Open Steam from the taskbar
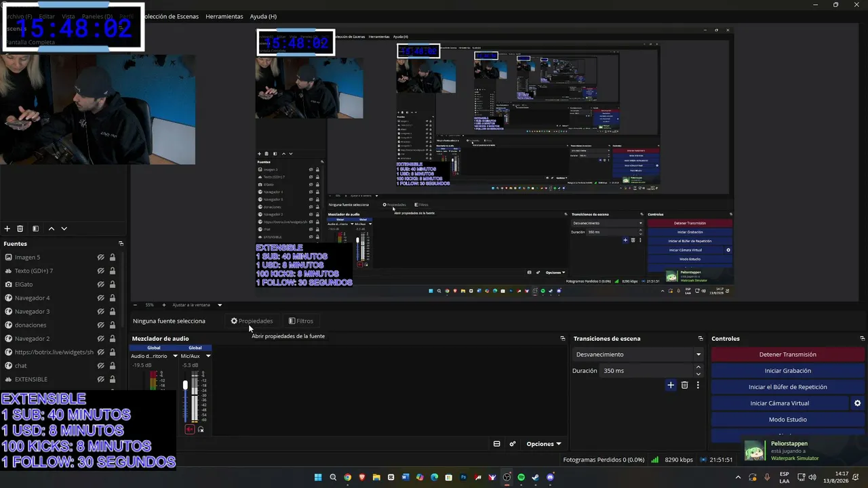868x488 pixels. coord(536,477)
